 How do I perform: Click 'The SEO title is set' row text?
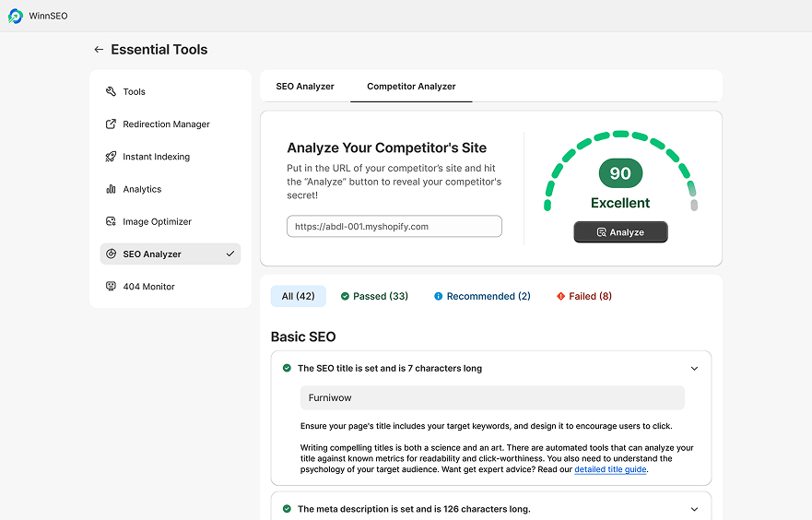click(x=390, y=368)
